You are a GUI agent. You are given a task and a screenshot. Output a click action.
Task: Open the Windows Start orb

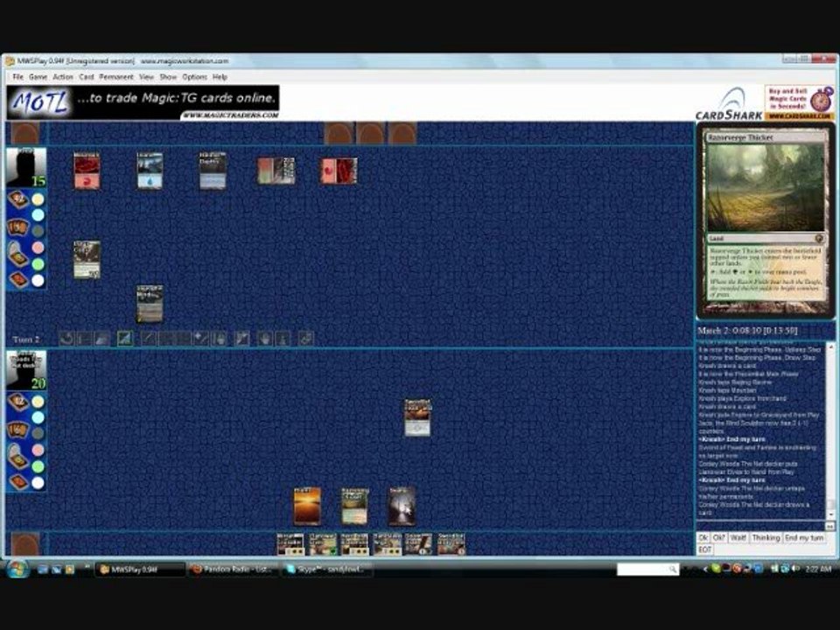(17, 568)
